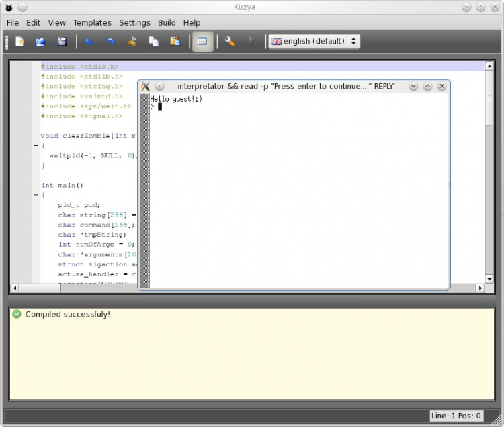Collapse the clearZombie function code block
Viewport: 504px width, 427px height.
pos(36,145)
